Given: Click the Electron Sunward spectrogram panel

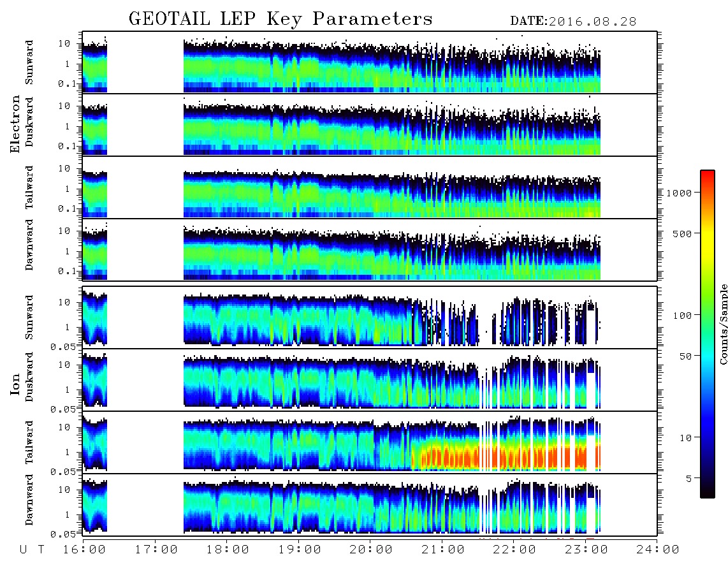Looking at the screenshot, I should (x=370, y=62).
